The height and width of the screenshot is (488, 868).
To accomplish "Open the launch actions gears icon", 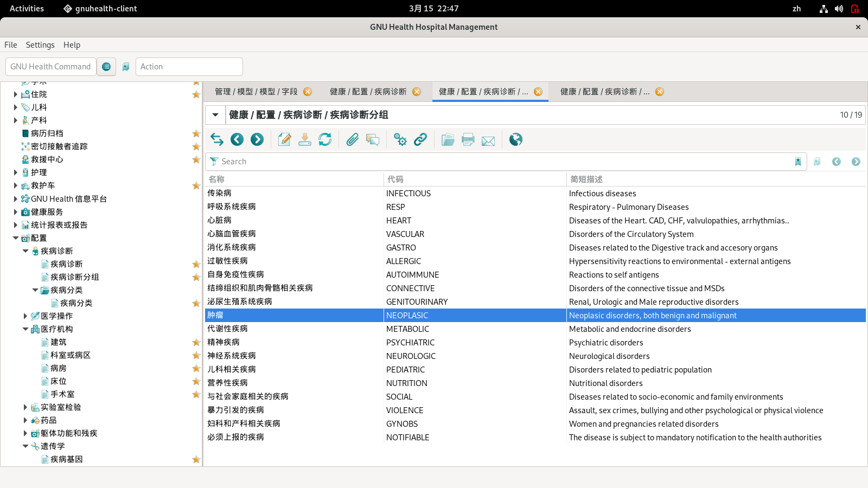I will (x=400, y=140).
